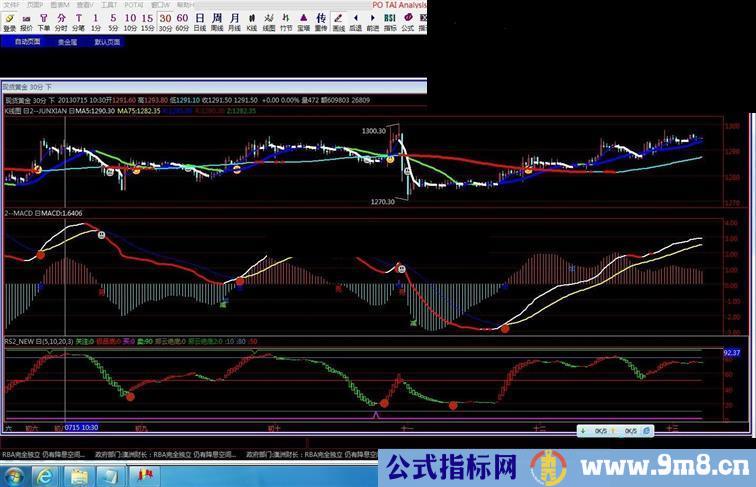Toggle the 日线 daily chart period

pyautogui.click(x=199, y=21)
